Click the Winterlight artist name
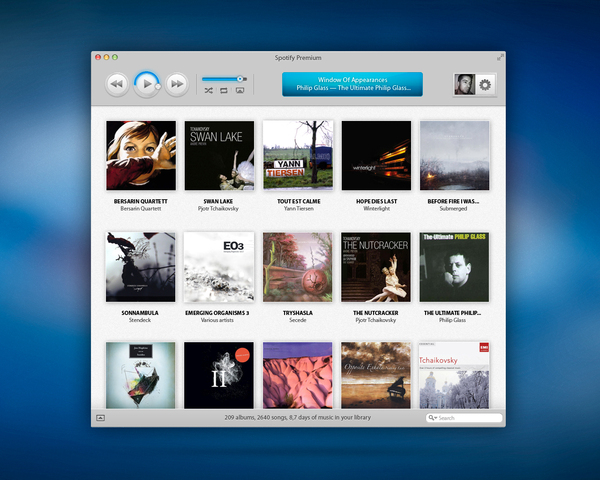This screenshot has height=480, width=600. 377,209
